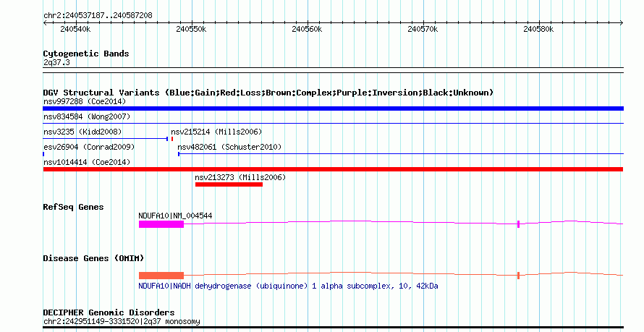Click the 240570k ruler position label
Viewport: 644px width, 332px height.
423,29
